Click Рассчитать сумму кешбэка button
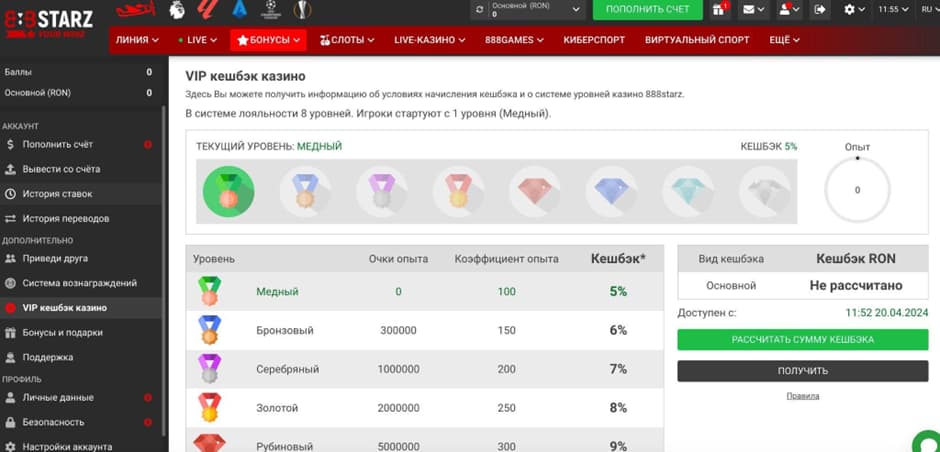Image resolution: width=940 pixels, height=452 pixels. (802, 340)
